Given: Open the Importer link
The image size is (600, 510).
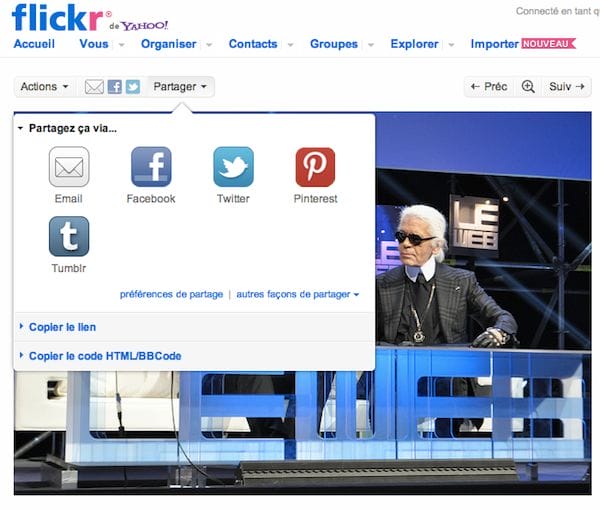Looking at the screenshot, I should click(495, 44).
